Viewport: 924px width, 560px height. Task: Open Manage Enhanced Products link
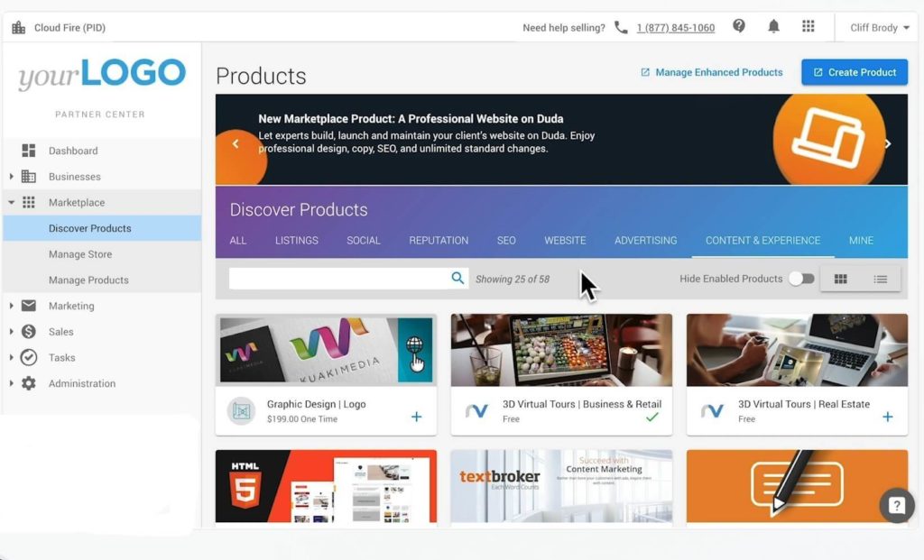[x=711, y=72]
